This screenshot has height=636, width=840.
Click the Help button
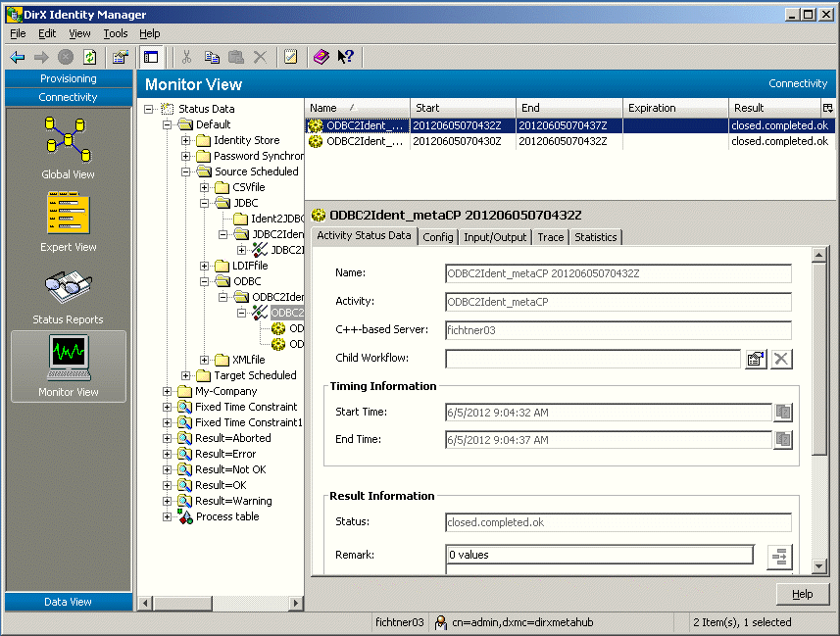coord(802,594)
